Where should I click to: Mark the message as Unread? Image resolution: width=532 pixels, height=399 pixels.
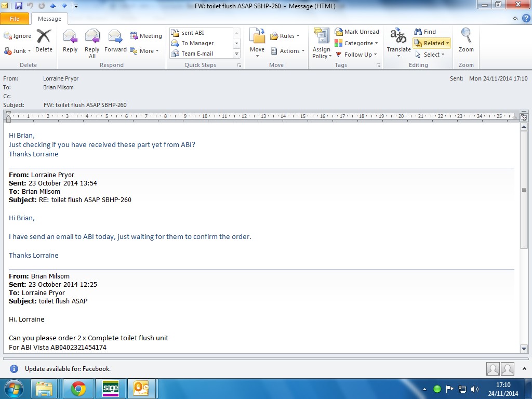(357, 32)
